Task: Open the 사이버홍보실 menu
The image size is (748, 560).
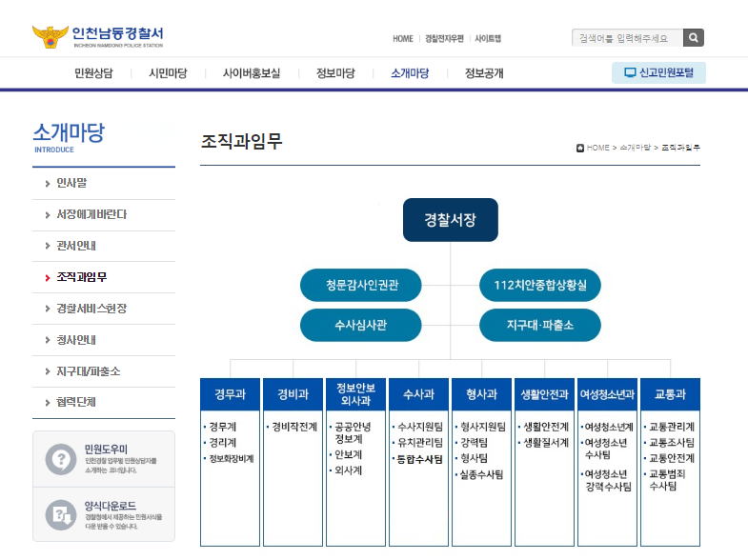Action: pos(252,73)
